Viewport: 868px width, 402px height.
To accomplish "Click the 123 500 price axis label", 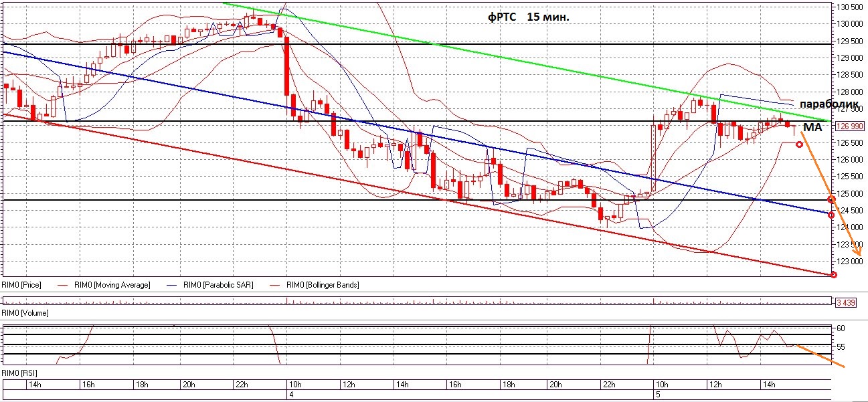I will point(850,245).
